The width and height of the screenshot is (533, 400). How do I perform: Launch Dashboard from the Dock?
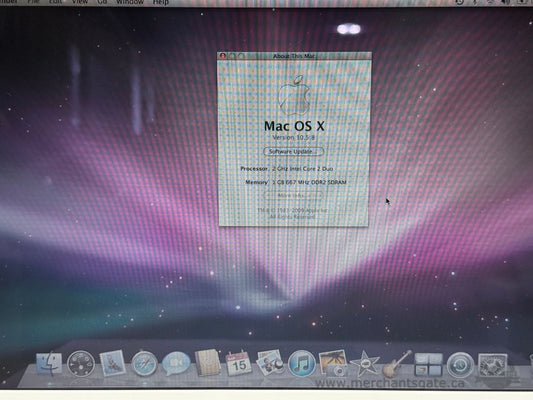click(x=81, y=364)
